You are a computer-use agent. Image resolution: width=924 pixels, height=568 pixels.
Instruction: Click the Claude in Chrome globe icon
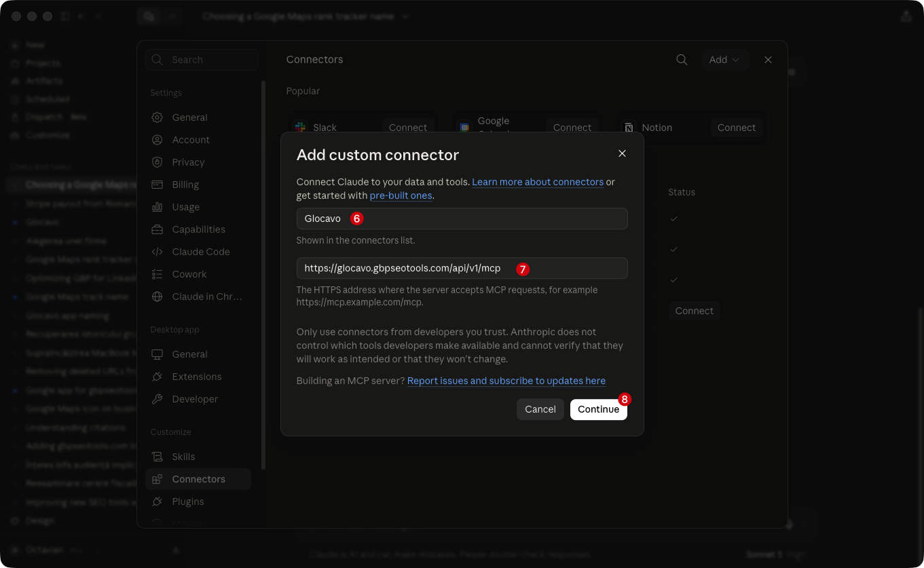[x=158, y=297]
